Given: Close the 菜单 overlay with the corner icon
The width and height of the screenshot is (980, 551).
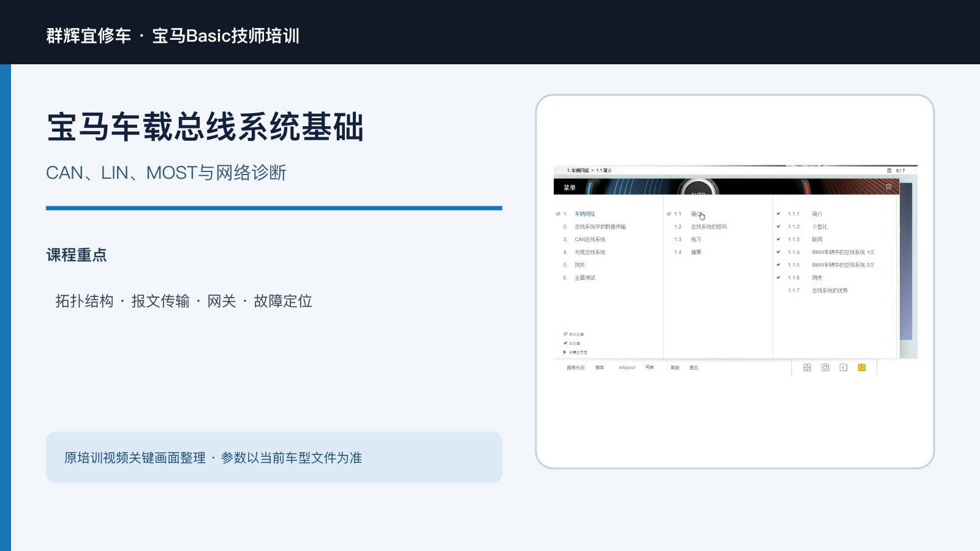Looking at the screenshot, I should click(x=889, y=187).
